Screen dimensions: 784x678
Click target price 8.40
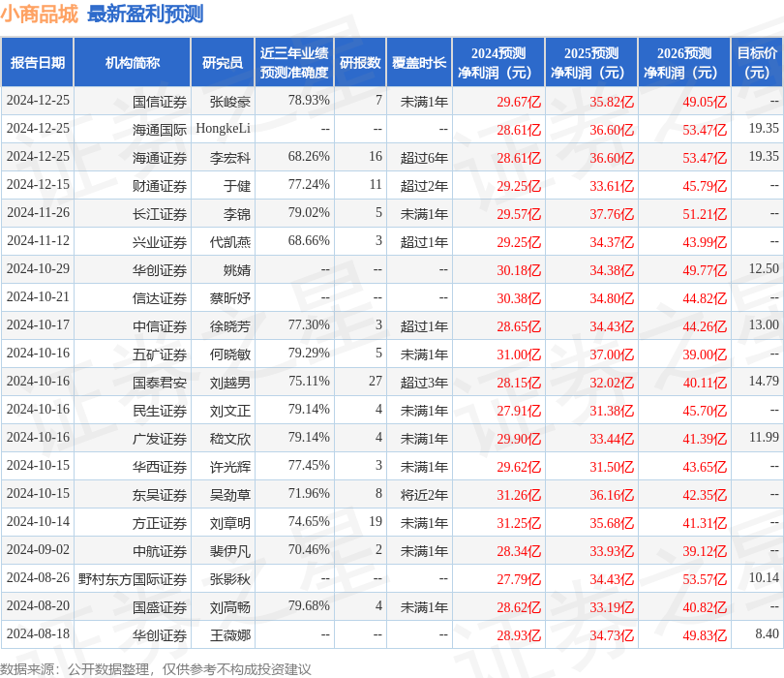pyautogui.click(x=767, y=634)
